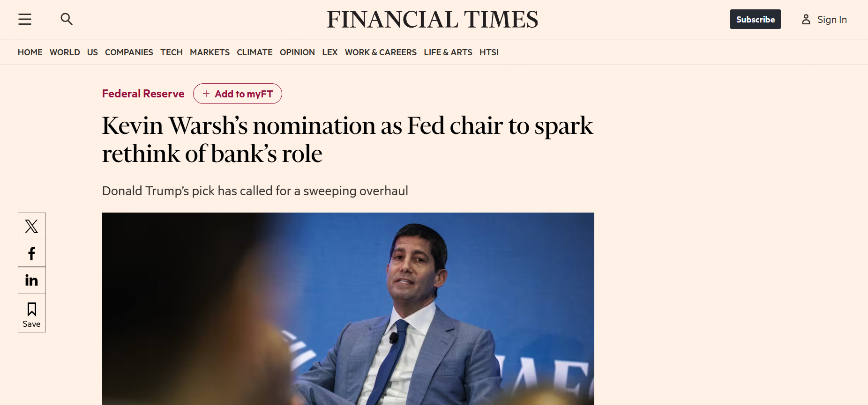Open the Federal Reserve topic page
868x405 pixels.
click(143, 93)
